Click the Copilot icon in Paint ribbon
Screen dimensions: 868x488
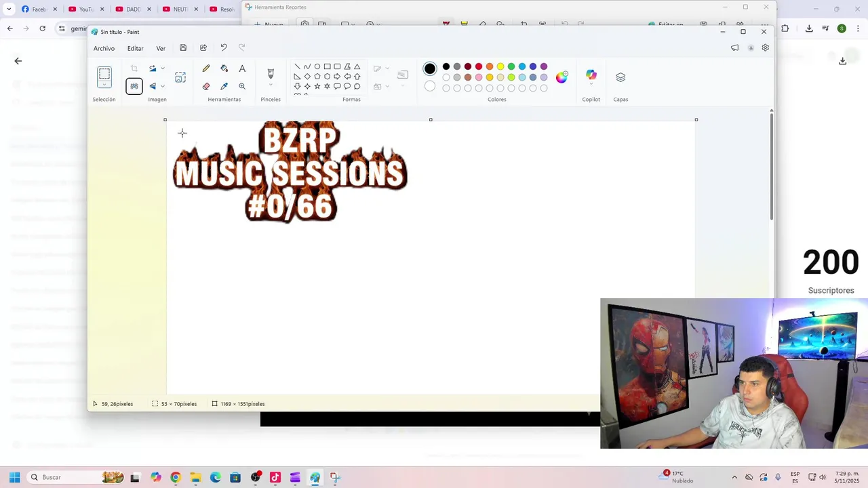591,75
